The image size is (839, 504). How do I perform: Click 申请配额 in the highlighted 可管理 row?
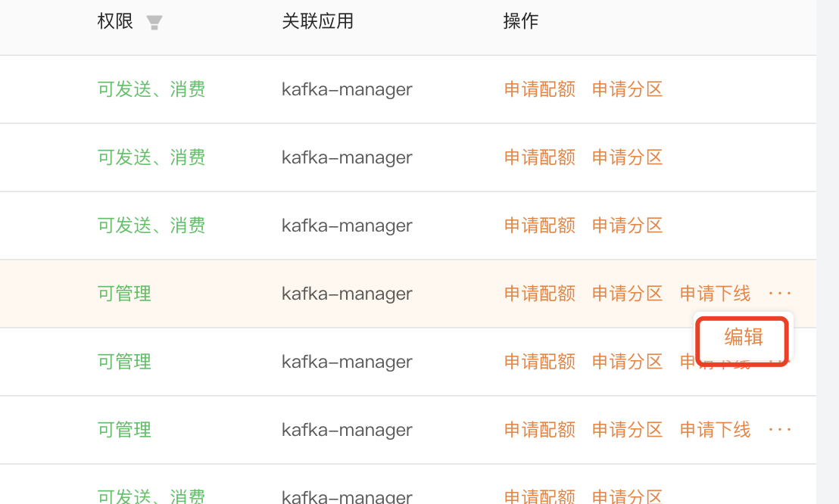(x=540, y=294)
